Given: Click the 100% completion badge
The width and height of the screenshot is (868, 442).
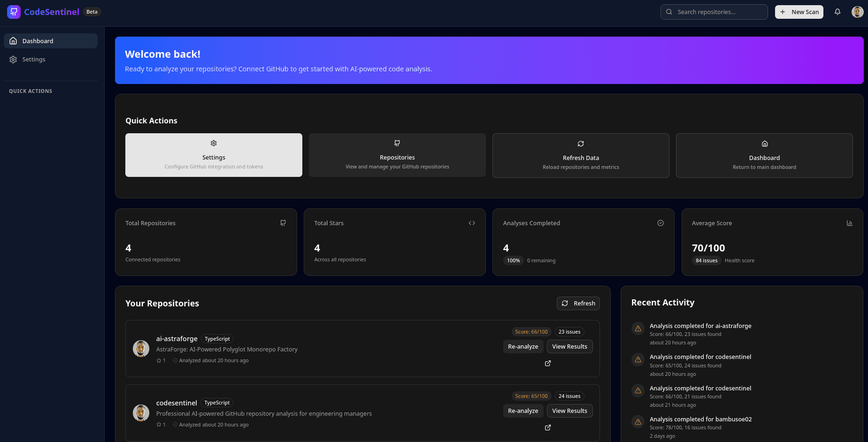Looking at the screenshot, I should click(514, 260).
